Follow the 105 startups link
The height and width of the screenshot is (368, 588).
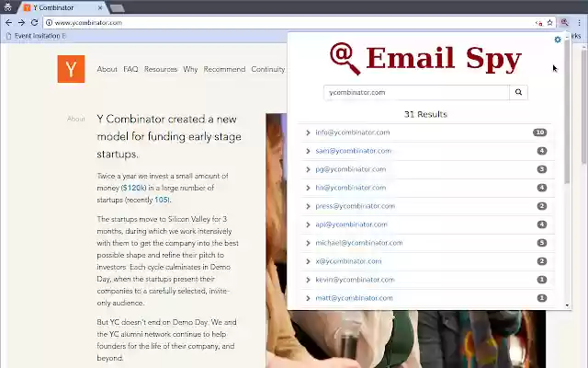tap(162, 200)
